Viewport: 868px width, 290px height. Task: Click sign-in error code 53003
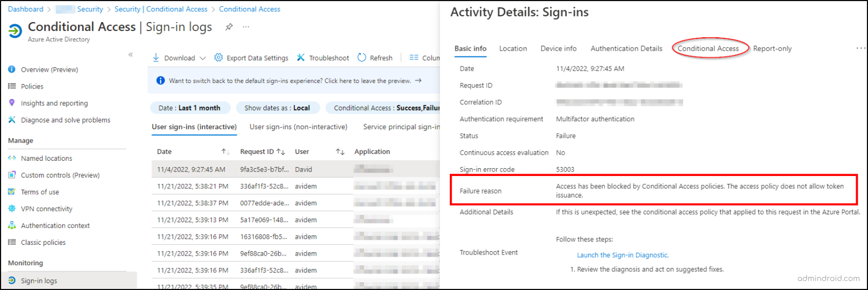pyautogui.click(x=566, y=169)
